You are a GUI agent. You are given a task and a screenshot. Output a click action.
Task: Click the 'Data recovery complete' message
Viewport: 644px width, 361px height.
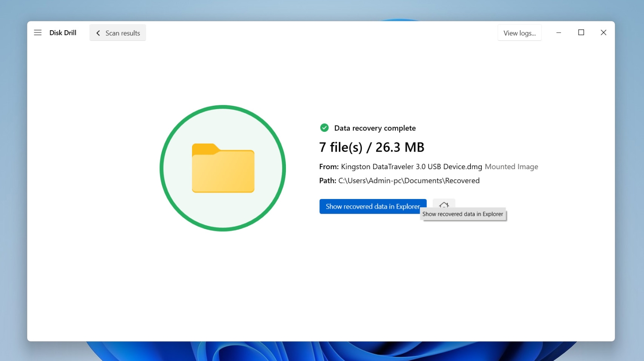pyautogui.click(x=375, y=128)
